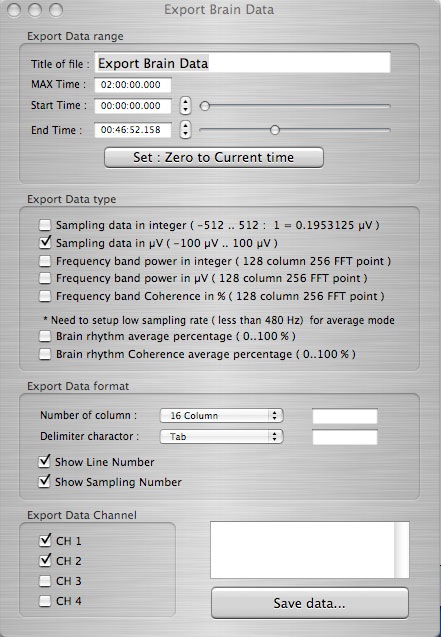The image size is (441, 637).
Task: Enable Frequency band power in integer
Action: [45, 261]
